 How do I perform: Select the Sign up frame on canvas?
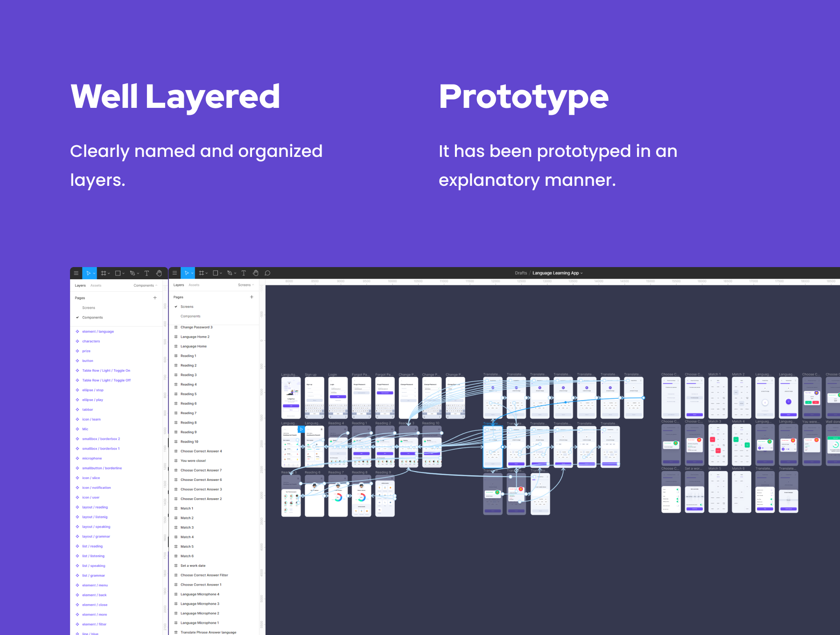point(314,397)
